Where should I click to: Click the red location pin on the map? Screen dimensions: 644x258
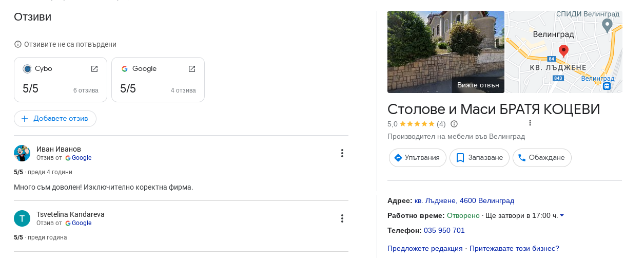(563, 51)
